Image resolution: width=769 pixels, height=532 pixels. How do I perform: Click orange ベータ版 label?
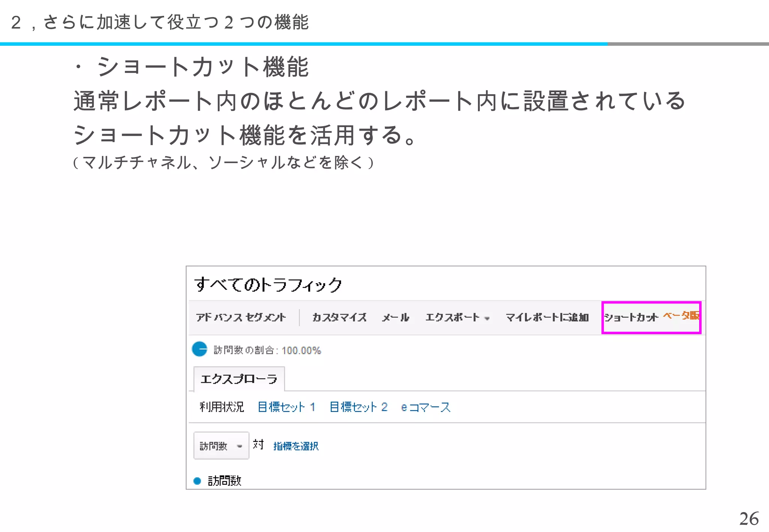click(x=681, y=316)
